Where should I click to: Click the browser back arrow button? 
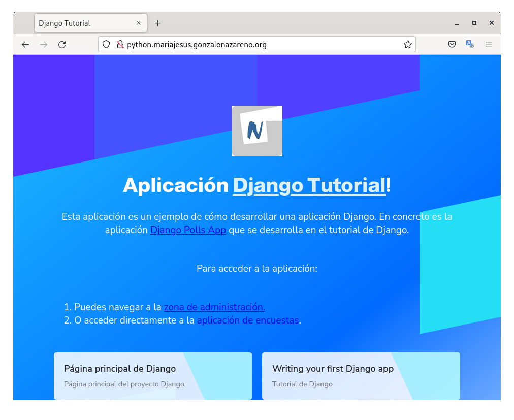tap(25, 45)
